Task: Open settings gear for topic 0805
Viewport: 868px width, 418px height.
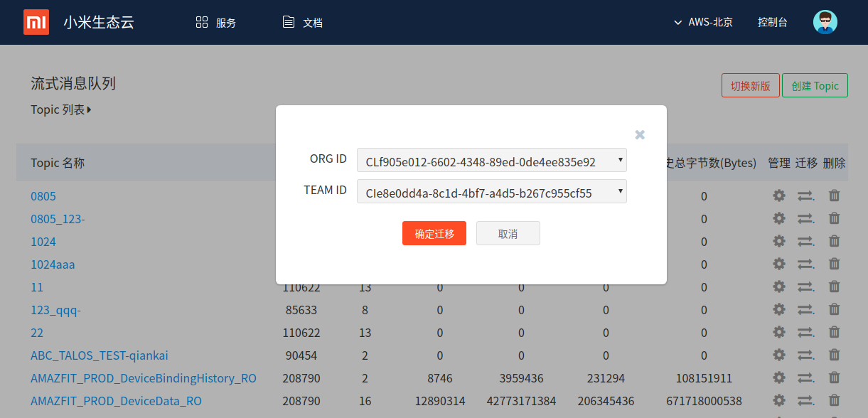Action: [x=779, y=195]
